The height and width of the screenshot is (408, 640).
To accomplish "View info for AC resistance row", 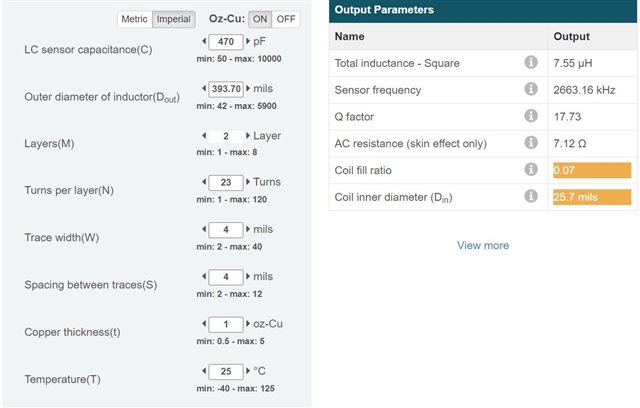I will click(531, 142).
